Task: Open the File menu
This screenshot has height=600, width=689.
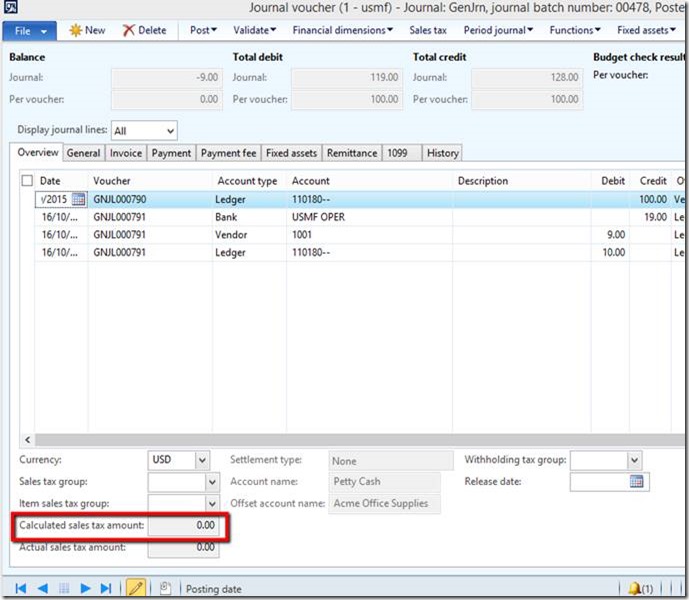Action: point(29,31)
